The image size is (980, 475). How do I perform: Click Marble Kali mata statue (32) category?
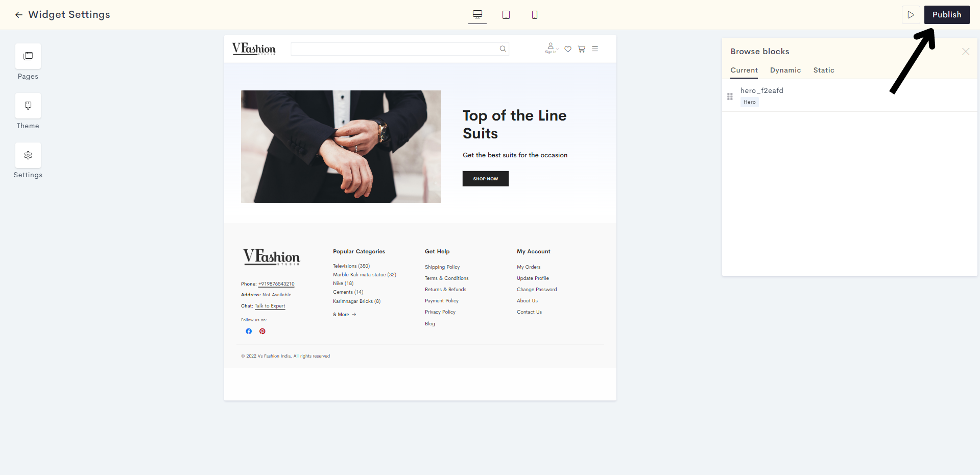(x=365, y=275)
